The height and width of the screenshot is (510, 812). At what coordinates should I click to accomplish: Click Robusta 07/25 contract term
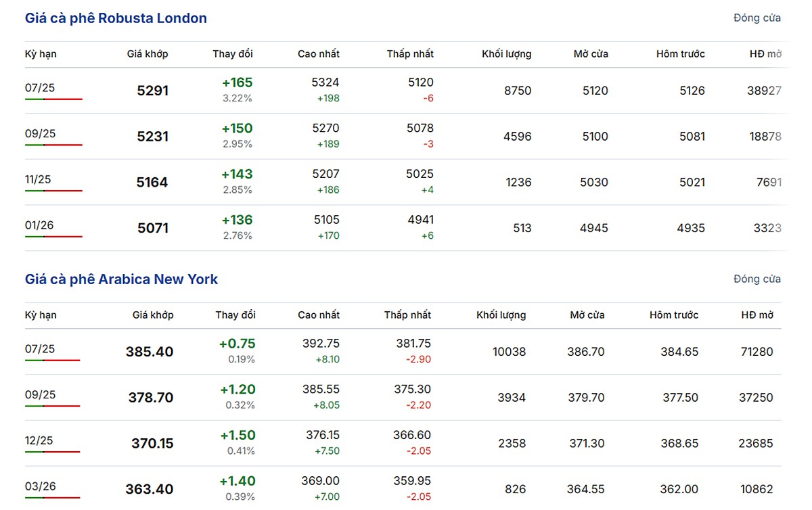(41, 87)
